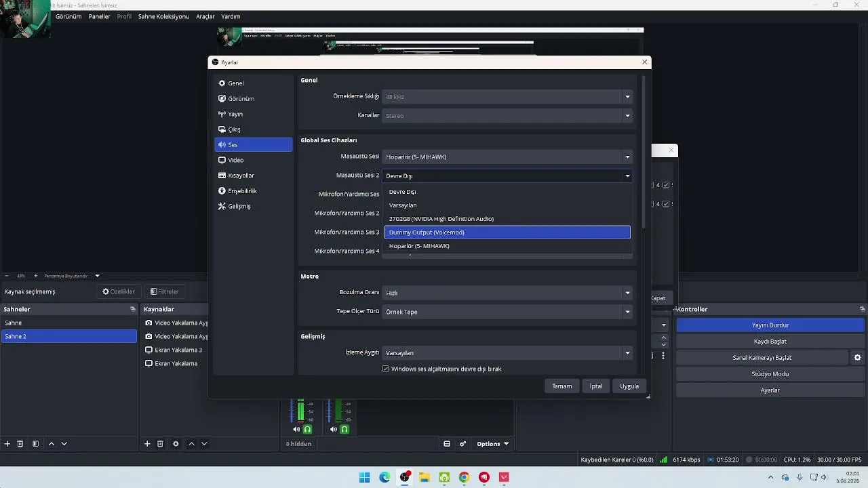
Task: Open virtual camera settings gear
Action: pos(858,358)
